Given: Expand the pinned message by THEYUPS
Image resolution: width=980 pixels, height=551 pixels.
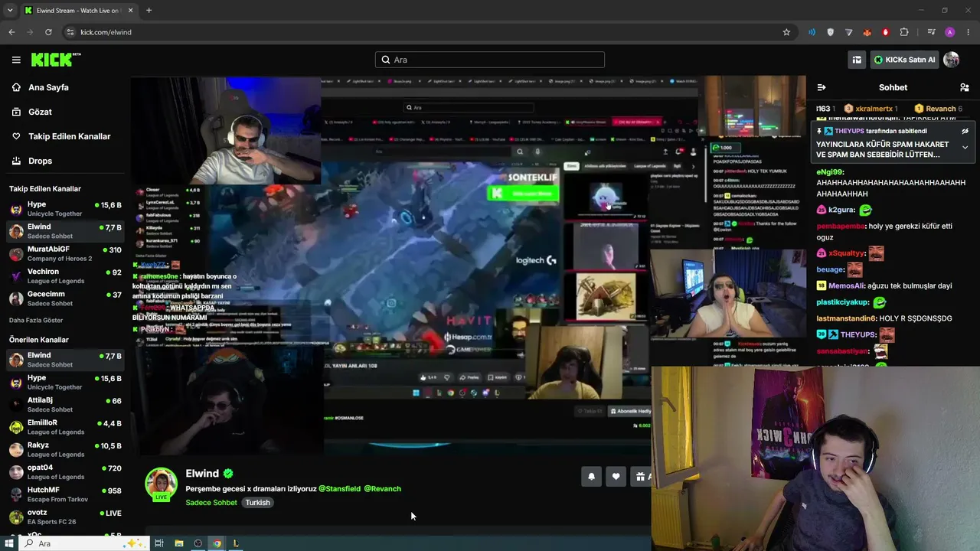Looking at the screenshot, I should [965, 147].
